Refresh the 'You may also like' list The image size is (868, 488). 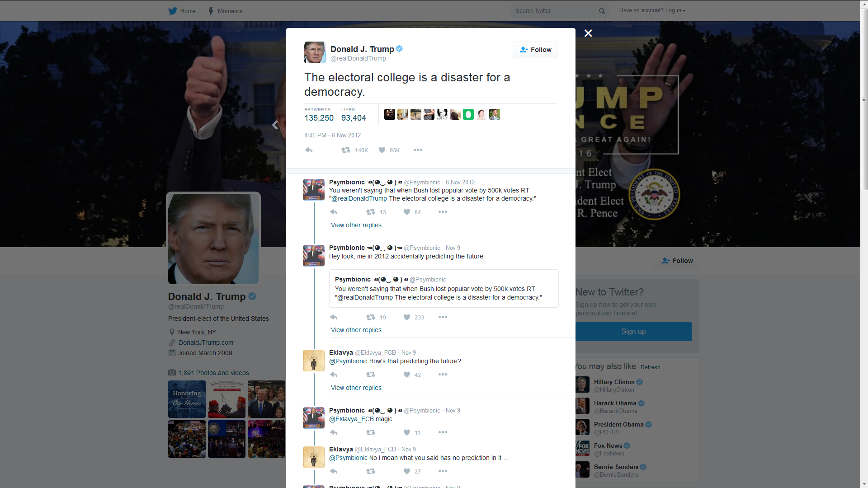[650, 367]
